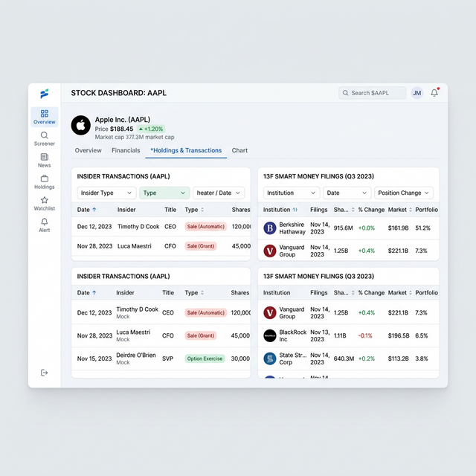Open the green Type filter dropdown

point(164,193)
